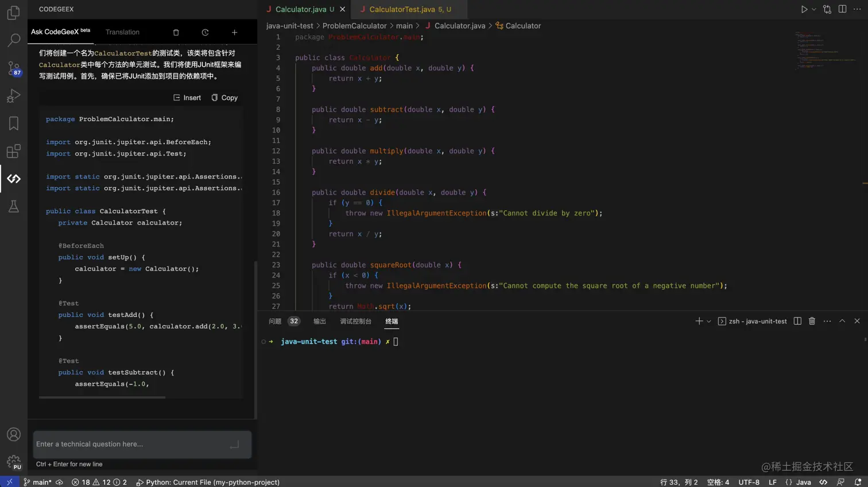This screenshot has width=868, height=487.
Task: Open the Extensions view in activity bar
Action: coord(13,151)
